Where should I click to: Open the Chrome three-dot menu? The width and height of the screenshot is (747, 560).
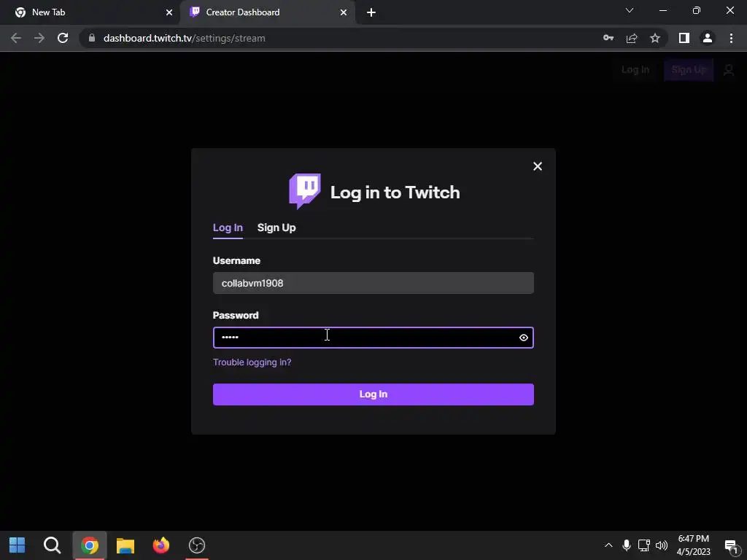[731, 38]
